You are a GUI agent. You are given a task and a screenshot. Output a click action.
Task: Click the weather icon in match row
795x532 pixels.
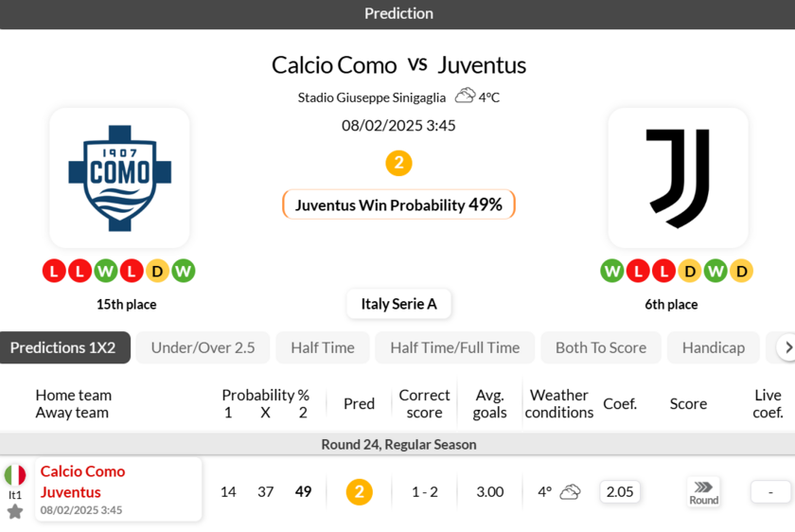pos(570,492)
